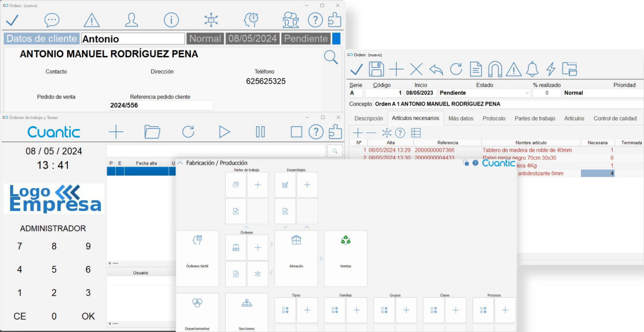Open the user profile icon in customer order toolbar
The height and width of the screenshot is (332, 644).
131,20
